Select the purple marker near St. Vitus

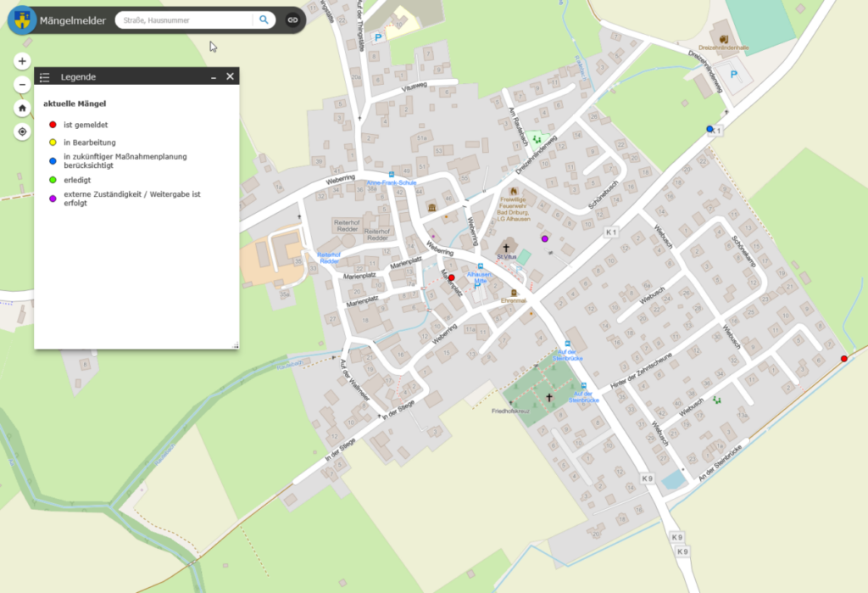pos(545,239)
